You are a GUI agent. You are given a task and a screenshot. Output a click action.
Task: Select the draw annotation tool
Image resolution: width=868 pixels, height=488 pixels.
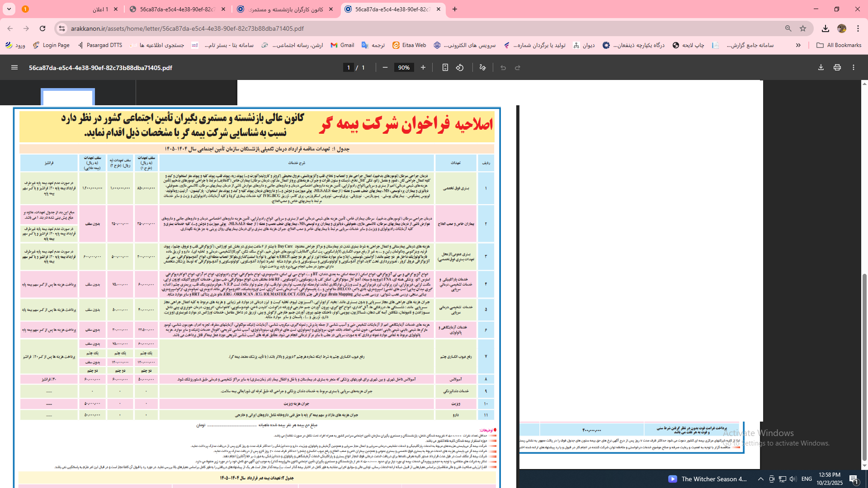[x=483, y=68]
